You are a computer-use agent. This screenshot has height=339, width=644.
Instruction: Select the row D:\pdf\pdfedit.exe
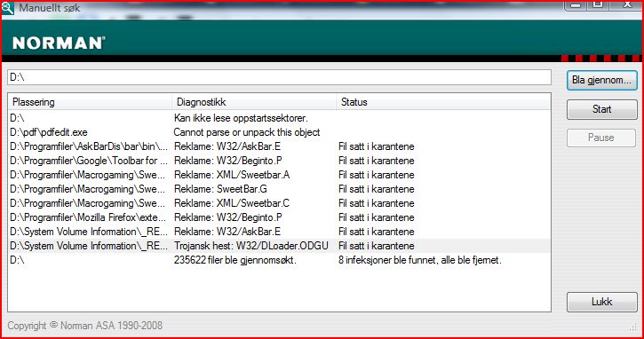point(279,132)
